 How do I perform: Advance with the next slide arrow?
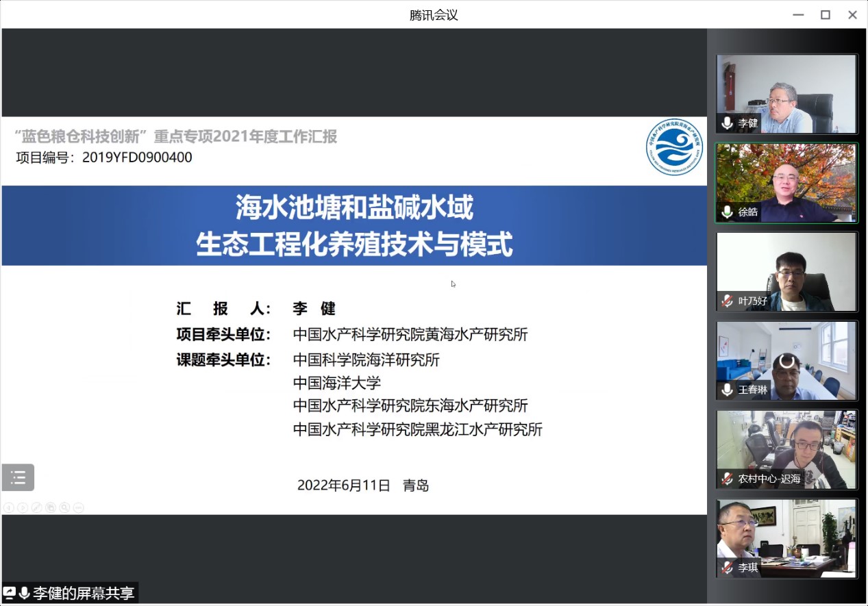pyautogui.click(x=23, y=507)
